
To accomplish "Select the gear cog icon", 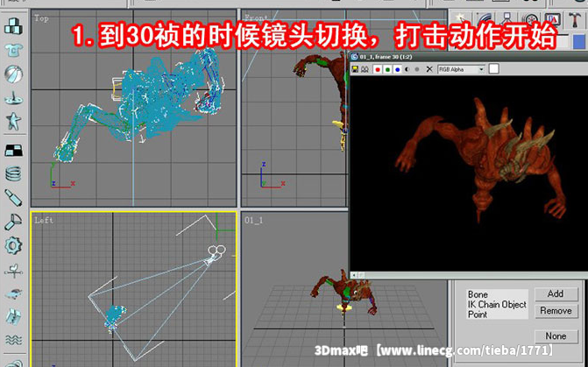I will click(13, 245).
